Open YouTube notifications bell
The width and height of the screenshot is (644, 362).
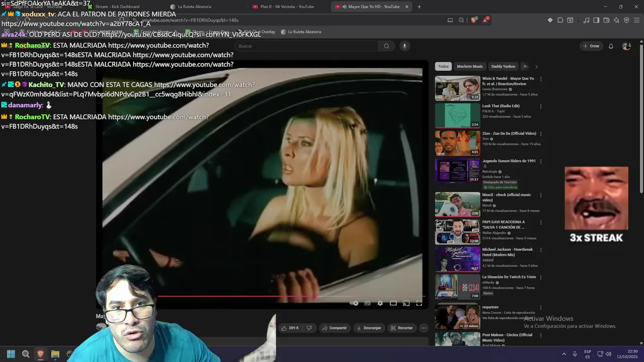(x=611, y=46)
